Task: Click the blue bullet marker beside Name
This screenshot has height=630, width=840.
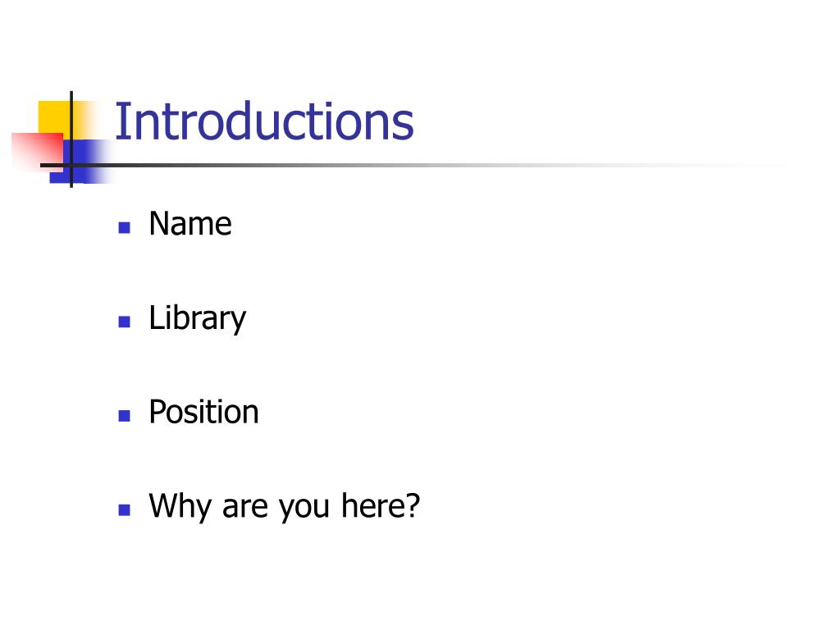Action: point(125,228)
